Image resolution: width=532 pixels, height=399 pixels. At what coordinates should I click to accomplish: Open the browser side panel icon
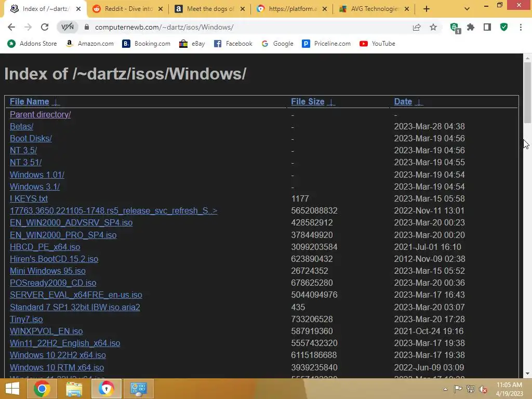487,27
